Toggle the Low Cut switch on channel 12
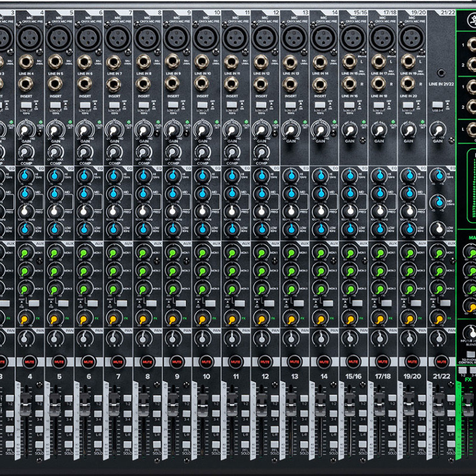The width and height of the screenshot is (476, 476). point(261,105)
